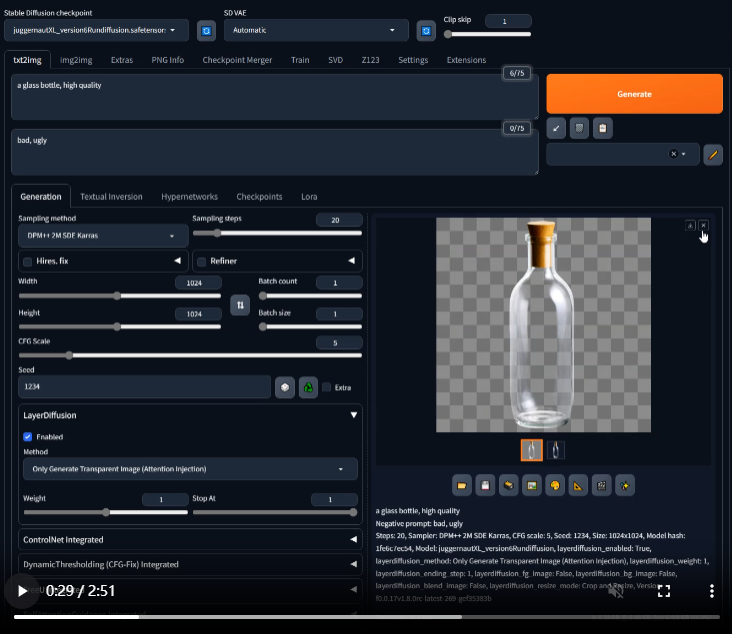Open the images output folder icon
Screen dimensions: 732x634
pyautogui.click(x=462, y=486)
